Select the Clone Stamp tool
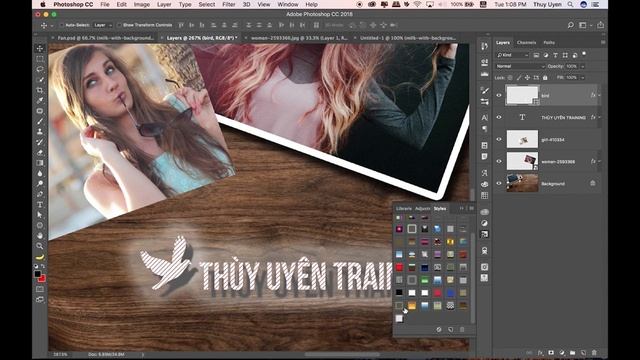640x360 pixels. tap(40, 131)
